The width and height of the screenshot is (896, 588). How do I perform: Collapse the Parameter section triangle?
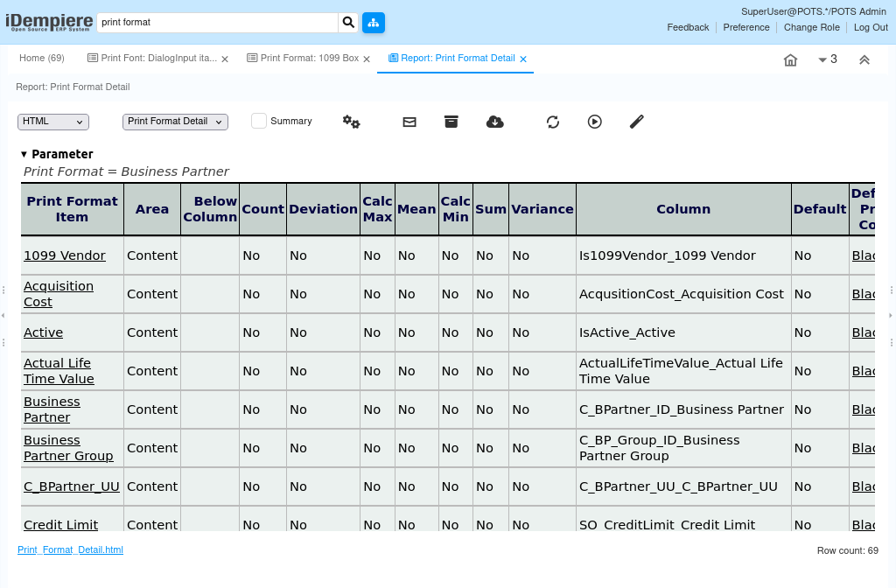tap(24, 154)
